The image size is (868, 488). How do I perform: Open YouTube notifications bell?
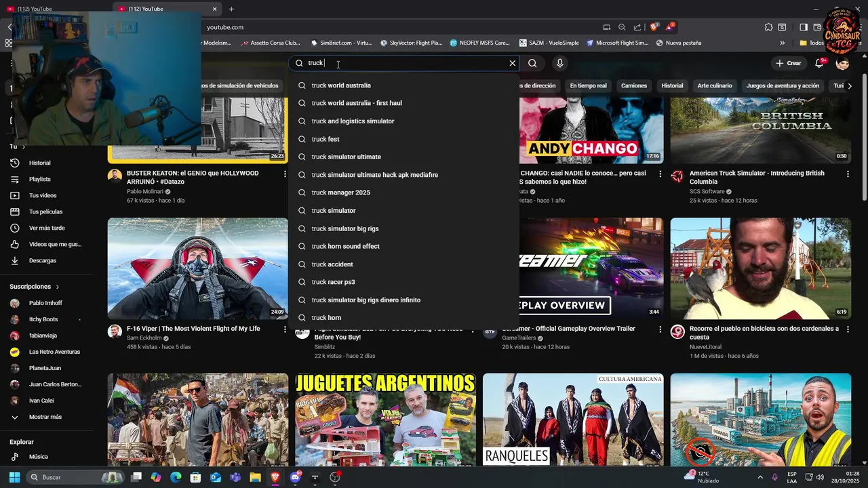[820, 62]
